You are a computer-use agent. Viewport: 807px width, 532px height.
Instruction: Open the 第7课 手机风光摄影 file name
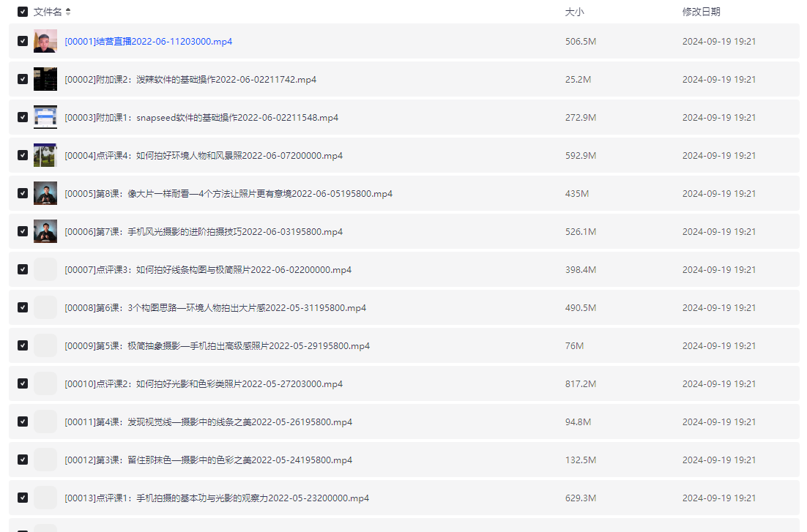coord(204,232)
